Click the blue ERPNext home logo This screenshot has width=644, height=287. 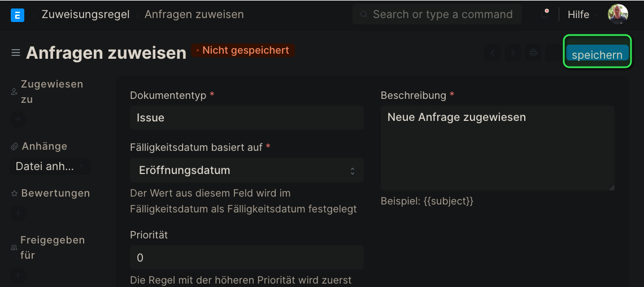(18, 15)
